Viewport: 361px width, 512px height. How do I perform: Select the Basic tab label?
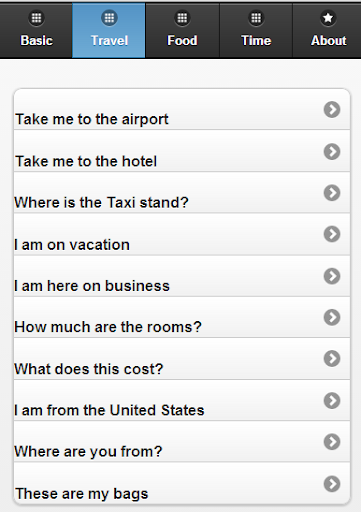36,41
